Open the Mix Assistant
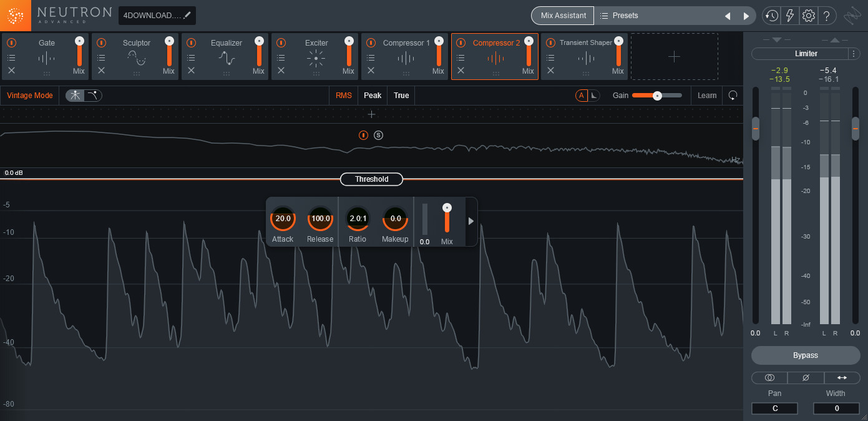The image size is (868, 421). click(x=563, y=16)
